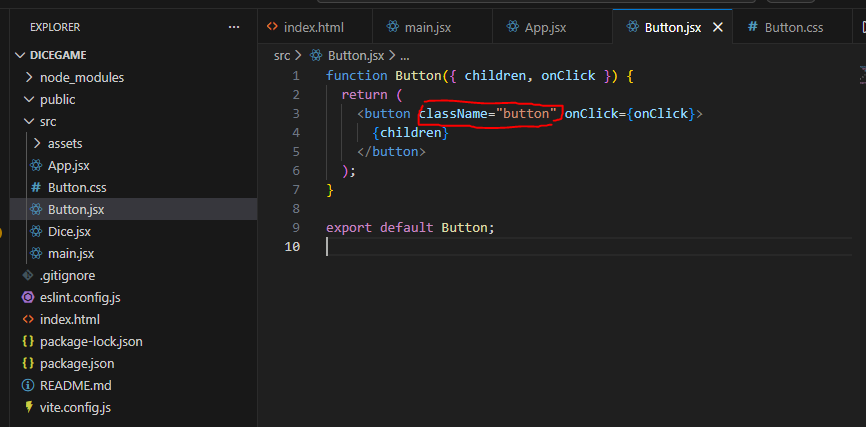Click the React icon in the breadcrumb

coord(316,56)
